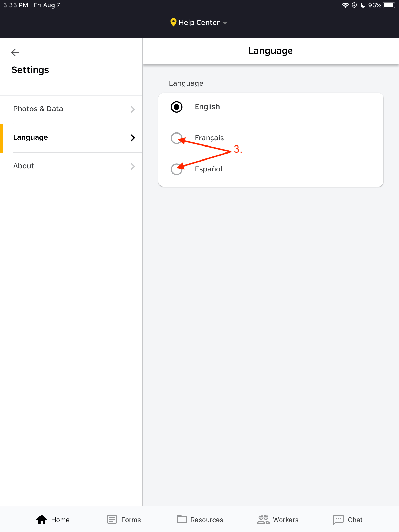Open the Language settings item
Image resolution: width=399 pixels, height=532 pixels.
(x=31, y=137)
